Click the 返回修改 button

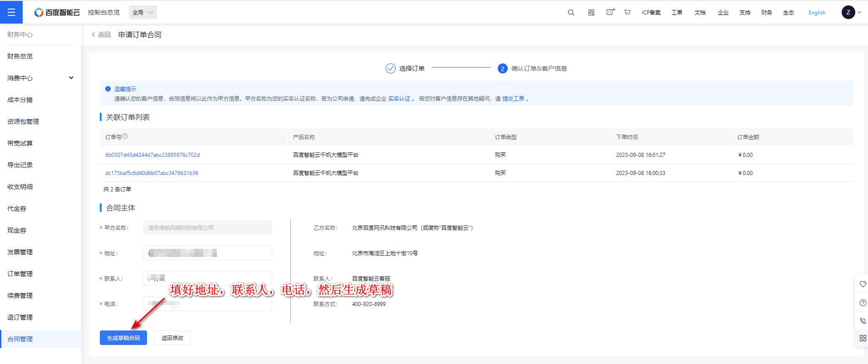(x=172, y=338)
